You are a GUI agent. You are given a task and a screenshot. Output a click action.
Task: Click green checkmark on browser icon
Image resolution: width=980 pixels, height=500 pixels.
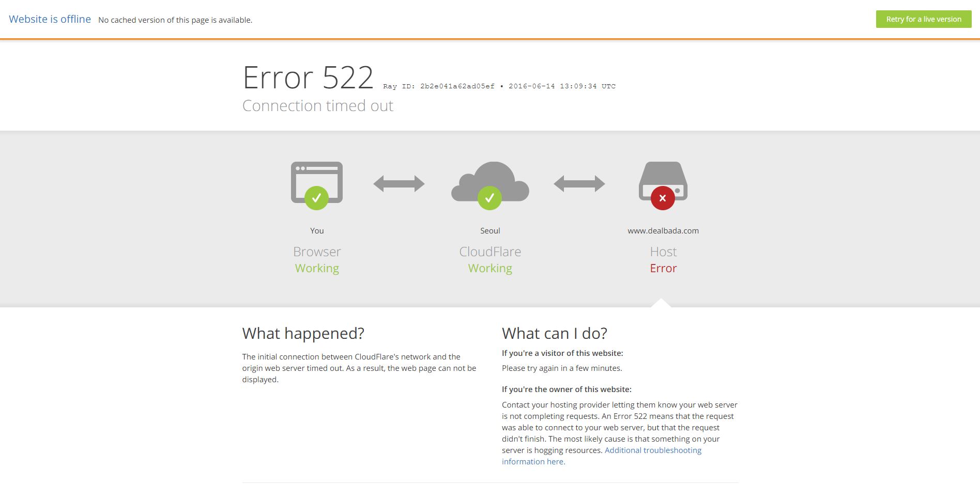tap(316, 198)
